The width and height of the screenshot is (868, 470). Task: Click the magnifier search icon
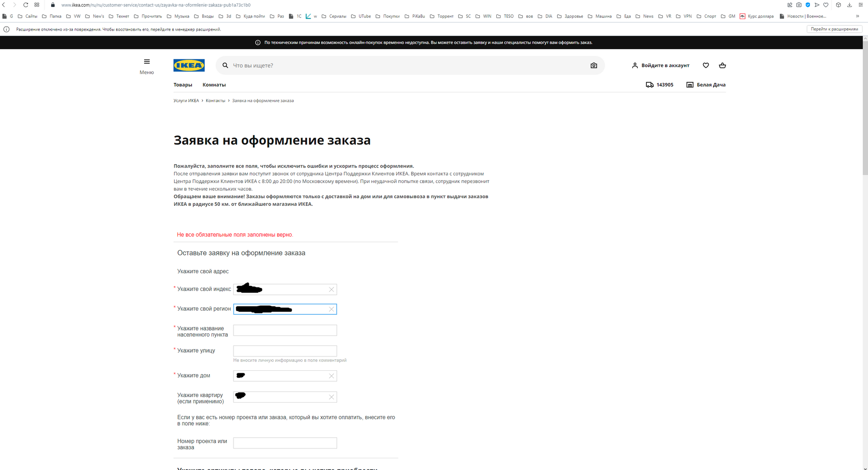225,65
